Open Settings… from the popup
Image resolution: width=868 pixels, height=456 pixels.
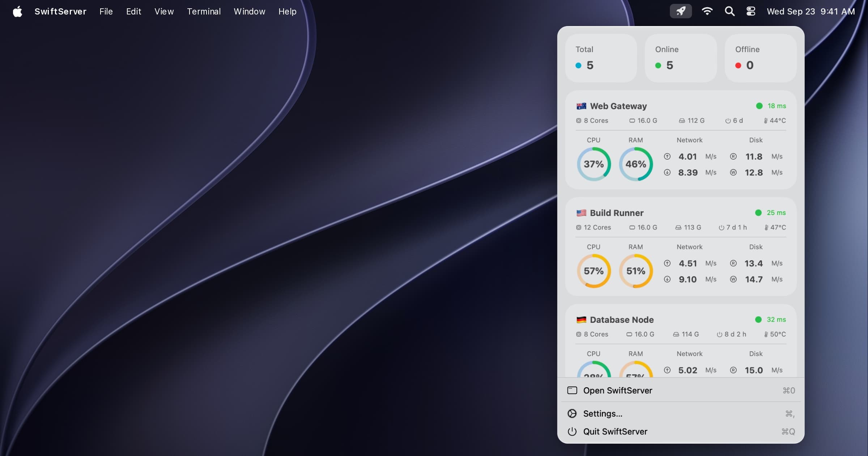(681, 413)
